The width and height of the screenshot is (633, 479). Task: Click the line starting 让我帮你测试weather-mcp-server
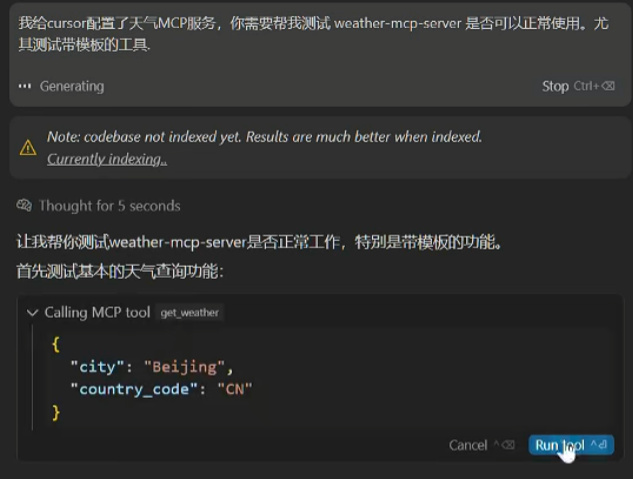(x=259, y=242)
